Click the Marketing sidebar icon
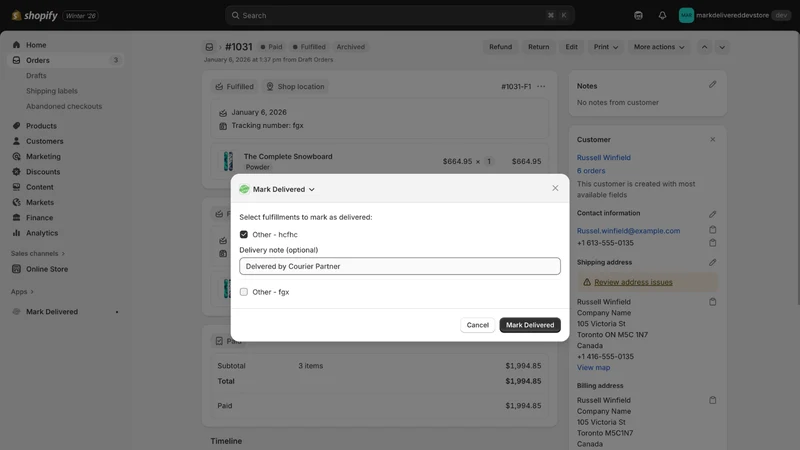This screenshot has width=800, height=450. 16,156
